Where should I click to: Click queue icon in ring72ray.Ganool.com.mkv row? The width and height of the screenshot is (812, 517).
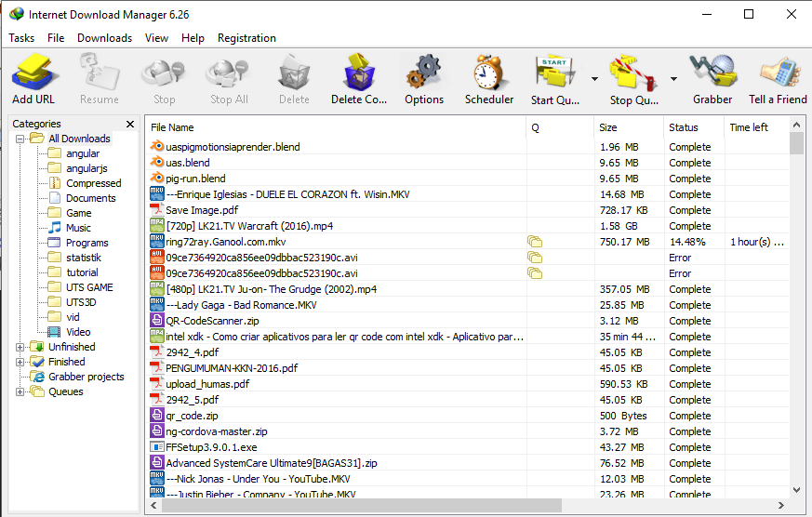535,242
